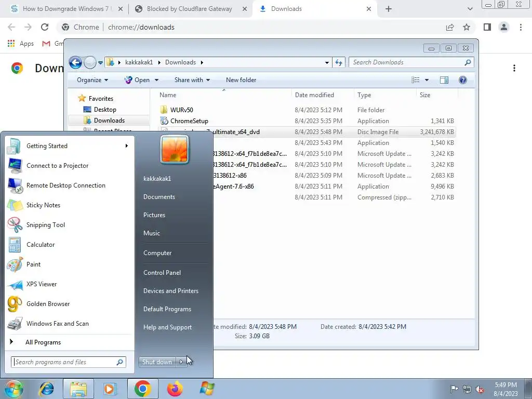
Task: Open Help and Support
Action: pyautogui.click(x=167, y=327)
